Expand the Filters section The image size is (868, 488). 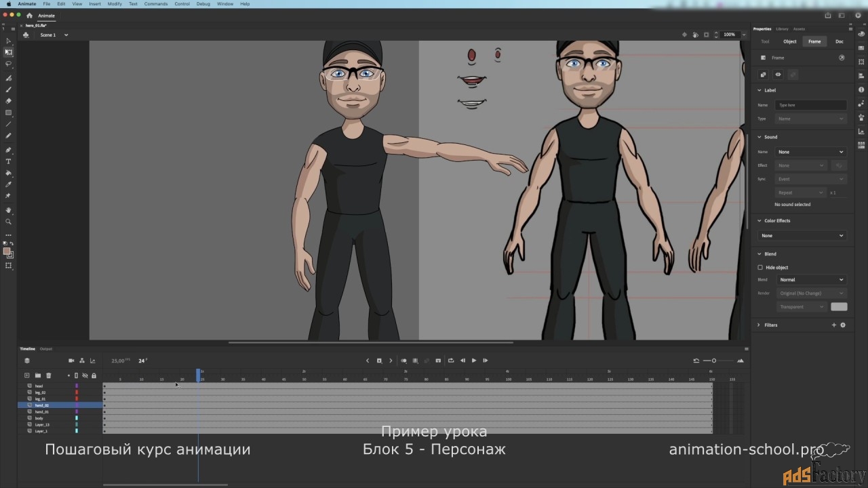point(759,325)
